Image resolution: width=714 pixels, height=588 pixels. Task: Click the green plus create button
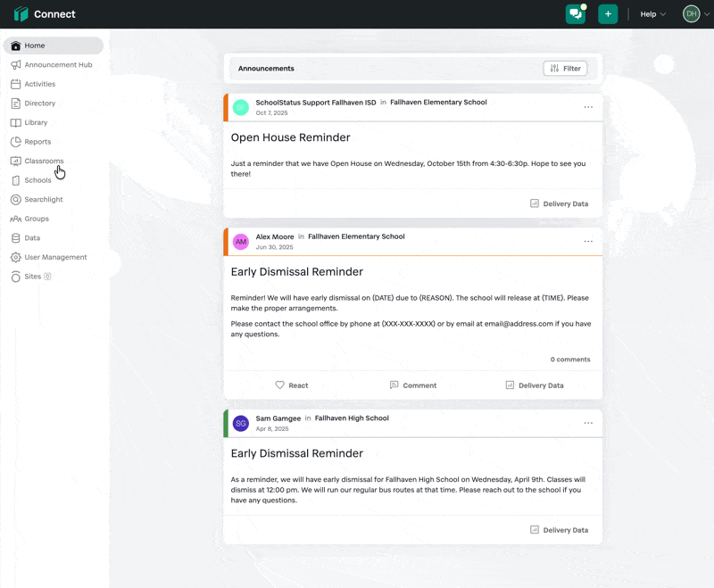608,14
